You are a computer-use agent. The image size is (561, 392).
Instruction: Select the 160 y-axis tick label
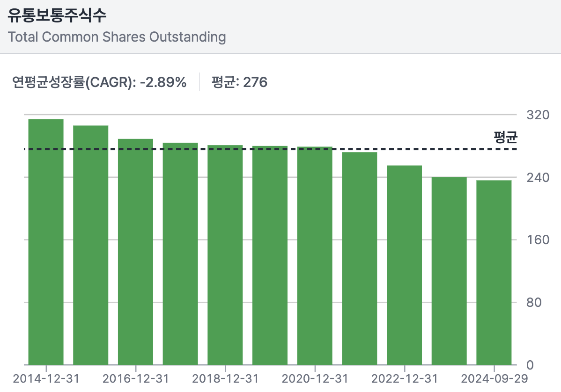click(537, 240)
